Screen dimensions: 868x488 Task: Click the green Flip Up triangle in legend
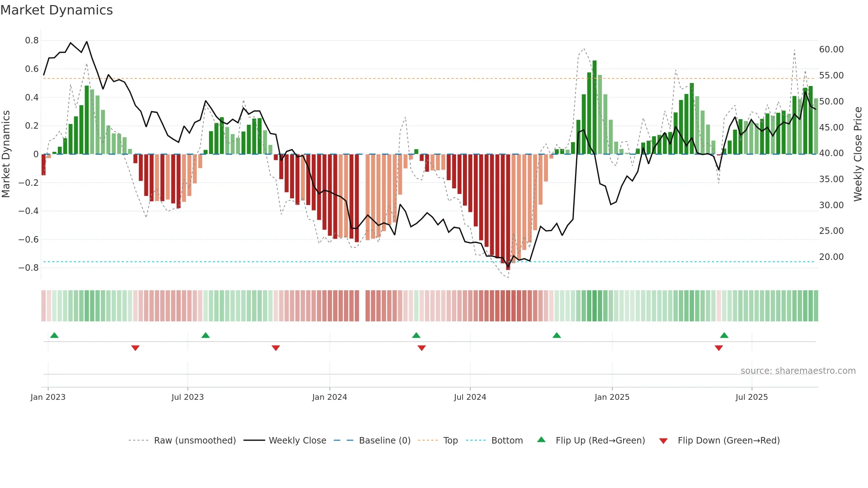[541, 440]
